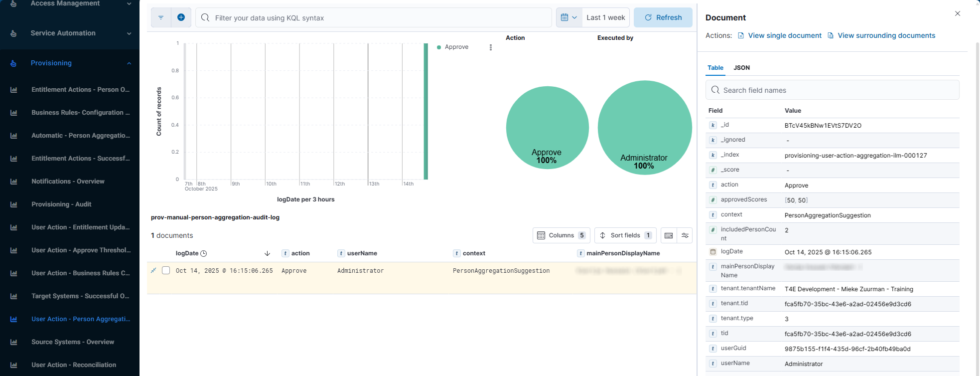Select the Oct 14 row checkbox

click(166, 270)
